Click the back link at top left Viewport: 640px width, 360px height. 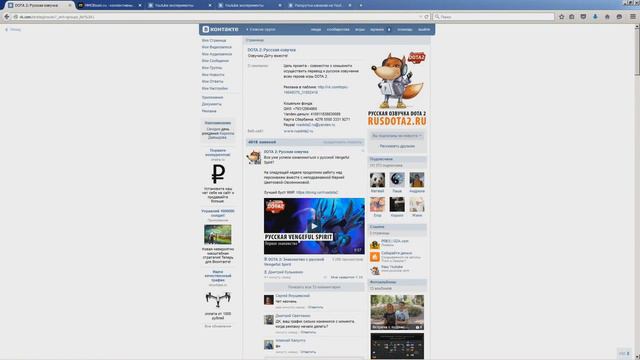tap(13, 29)
